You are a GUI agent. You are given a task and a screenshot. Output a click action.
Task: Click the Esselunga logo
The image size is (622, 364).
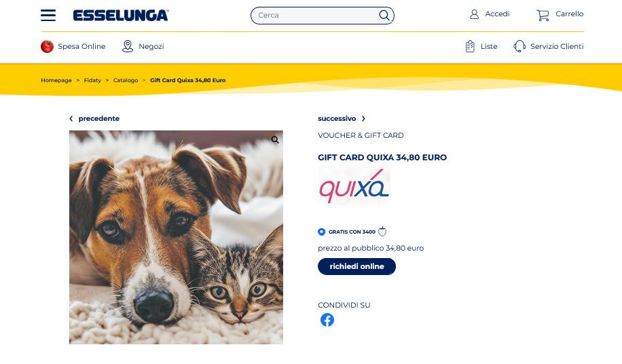(x=121, y=16)
